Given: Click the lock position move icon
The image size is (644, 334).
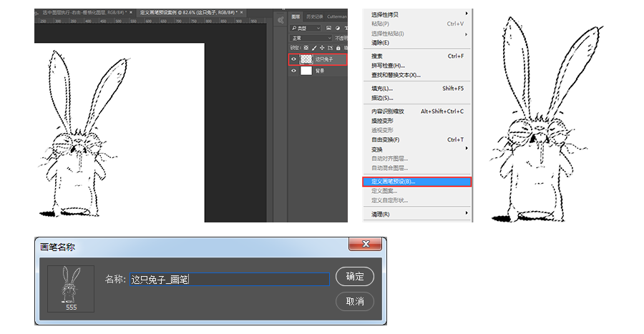Looking at the screenshot, I should point(323,48).
